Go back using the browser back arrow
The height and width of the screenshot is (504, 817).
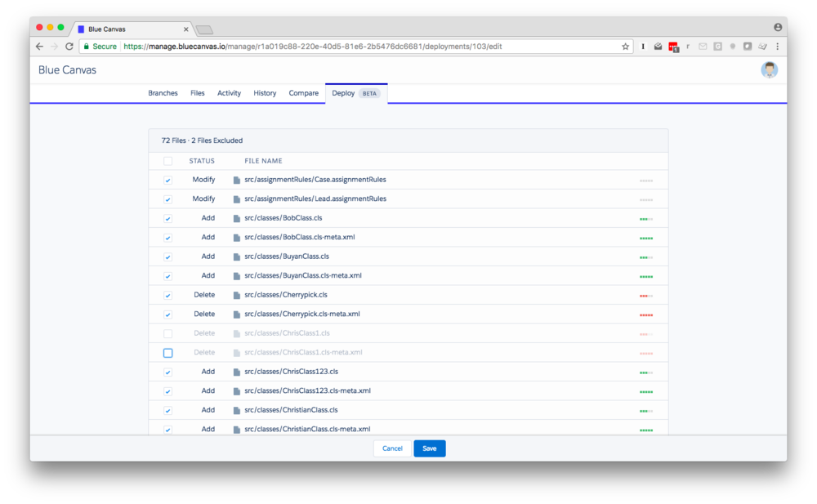point(39,47)
